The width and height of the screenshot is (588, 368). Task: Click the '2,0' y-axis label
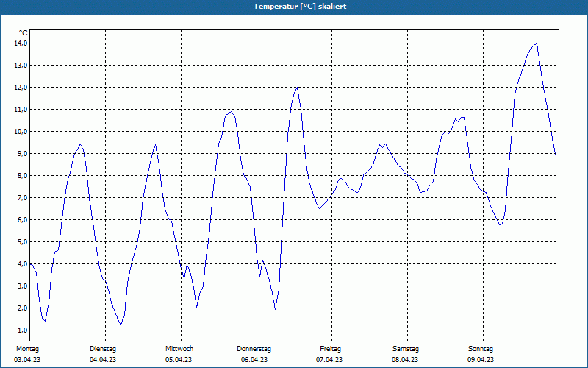23,308
